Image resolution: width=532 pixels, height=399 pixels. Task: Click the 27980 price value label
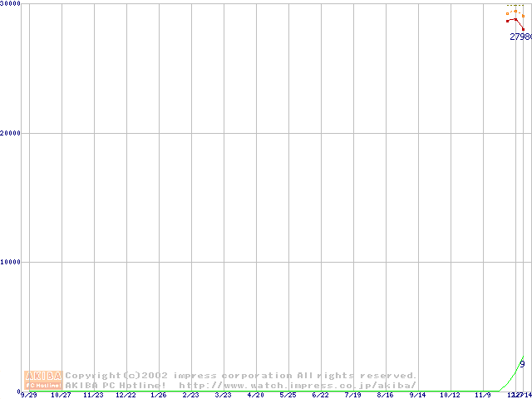(520, 37)
